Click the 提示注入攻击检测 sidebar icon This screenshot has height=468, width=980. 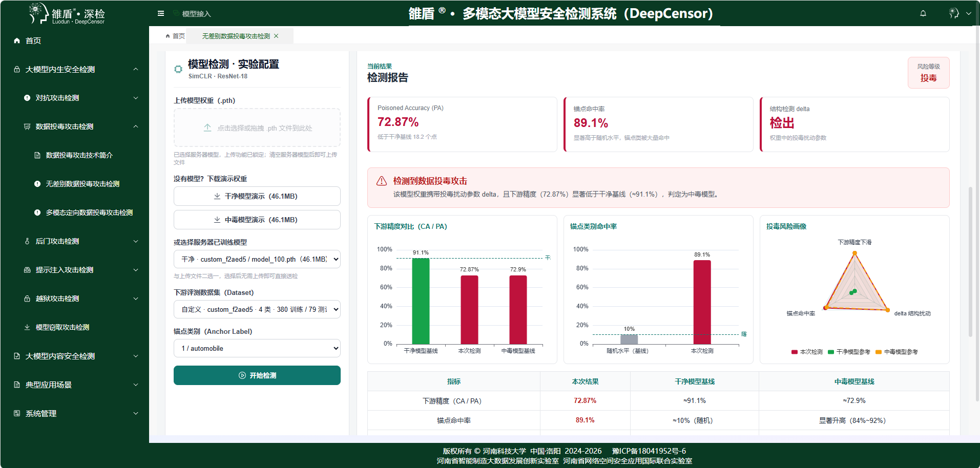pos(27,270)
